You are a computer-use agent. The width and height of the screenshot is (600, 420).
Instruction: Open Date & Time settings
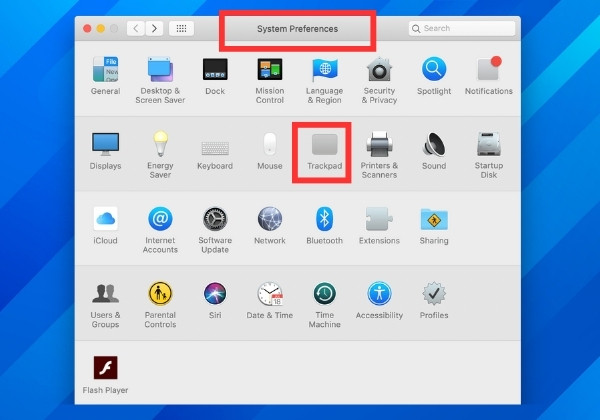(270, 301)
